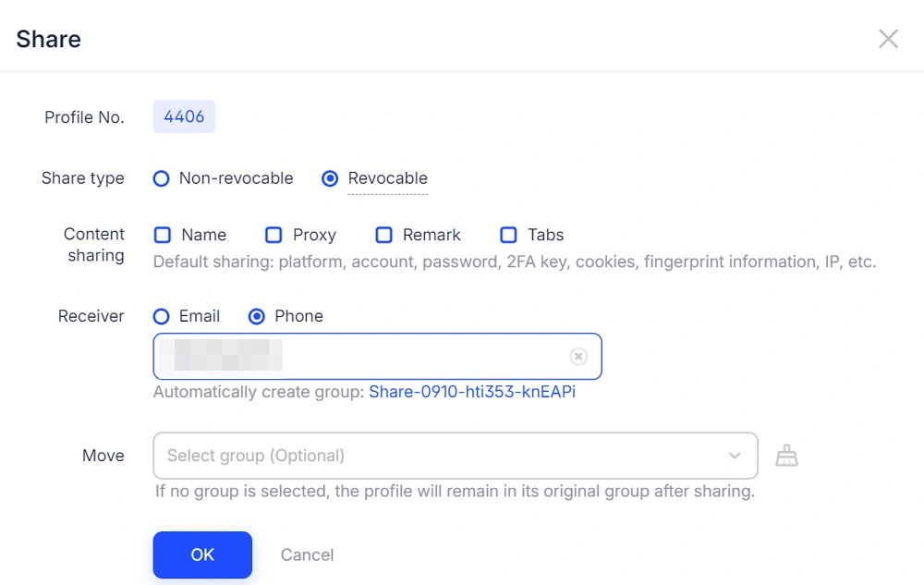
Task: Click the broom clear-group icon
Action: coord(786,456)
